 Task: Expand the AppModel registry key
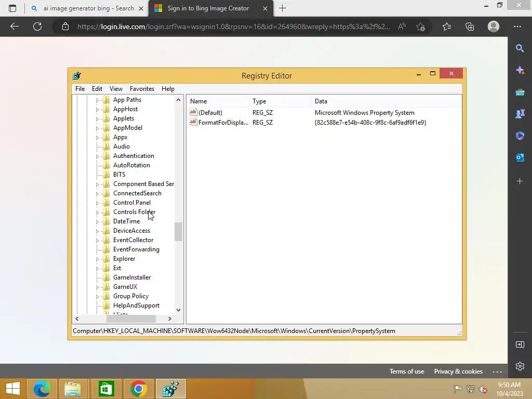click(97, 128)
